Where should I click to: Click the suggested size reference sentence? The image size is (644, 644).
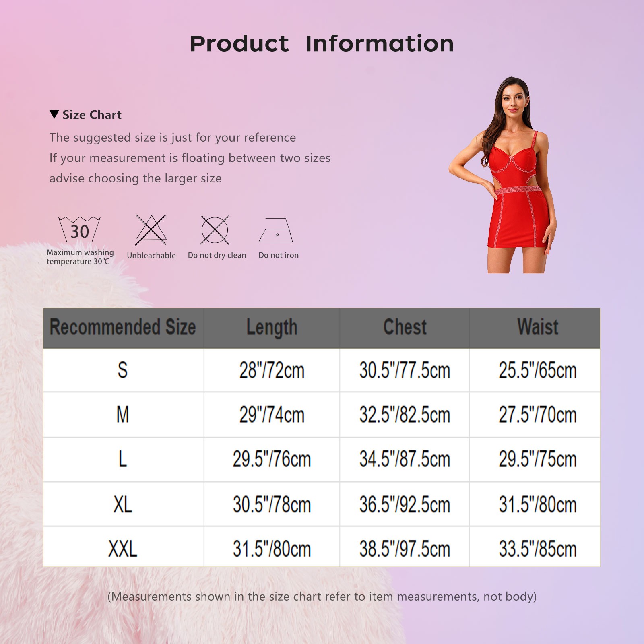[x=173, y=138]
